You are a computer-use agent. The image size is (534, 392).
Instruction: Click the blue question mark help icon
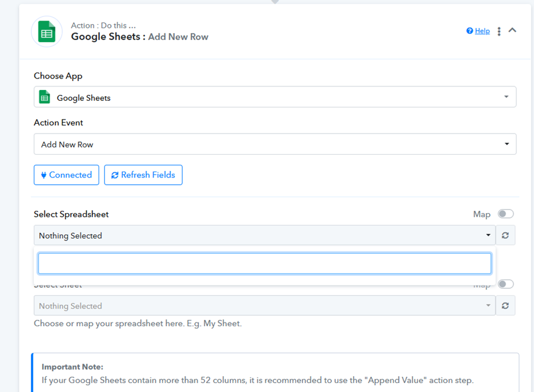tap(470, 31)
